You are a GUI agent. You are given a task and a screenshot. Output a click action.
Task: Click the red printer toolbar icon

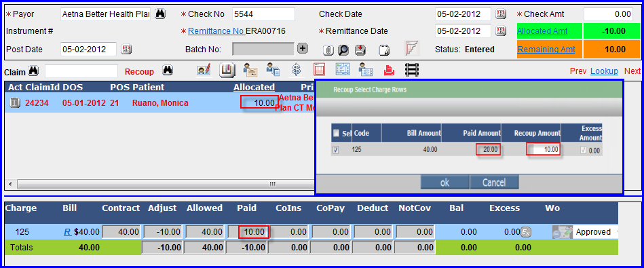[x=389, y=71]
